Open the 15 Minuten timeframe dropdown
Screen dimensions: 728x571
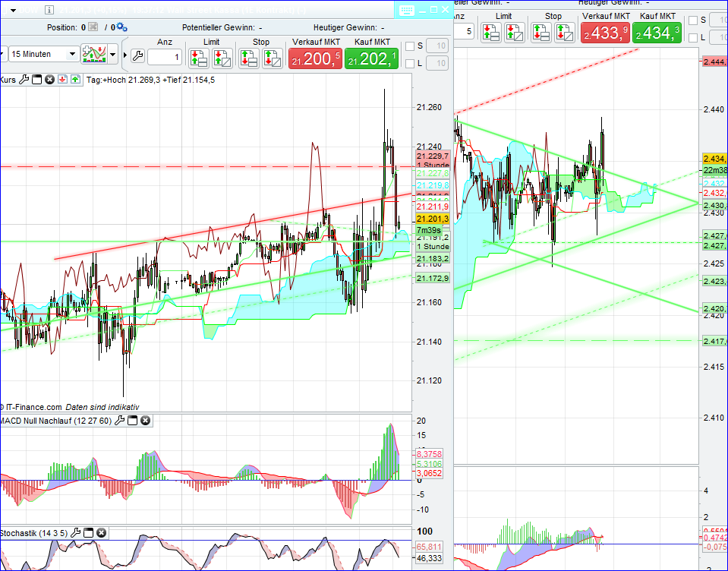point(43,54)
